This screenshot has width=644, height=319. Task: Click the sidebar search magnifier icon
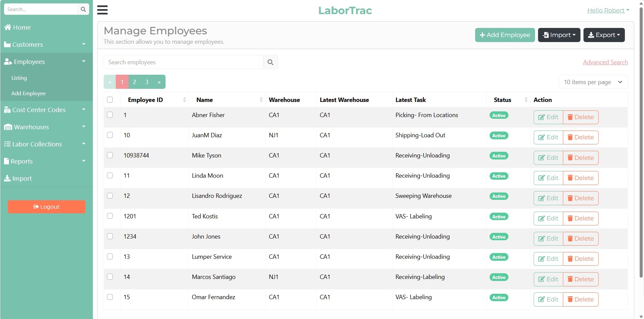pos(83,9)
